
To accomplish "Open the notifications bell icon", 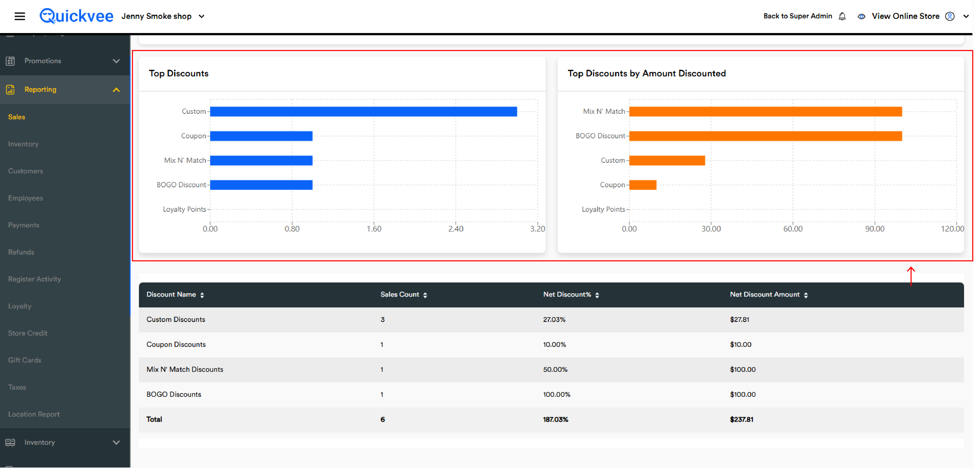I will point(842,16).
